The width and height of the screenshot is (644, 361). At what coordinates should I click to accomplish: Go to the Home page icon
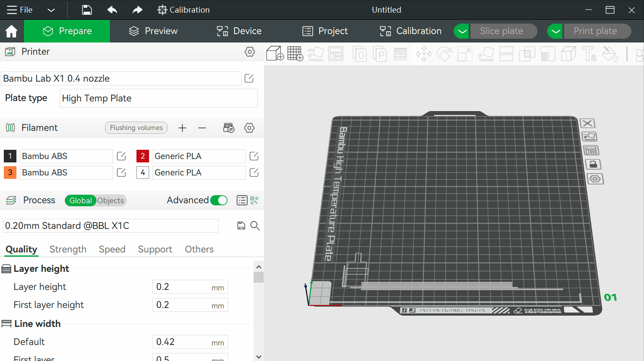[11, 31]
